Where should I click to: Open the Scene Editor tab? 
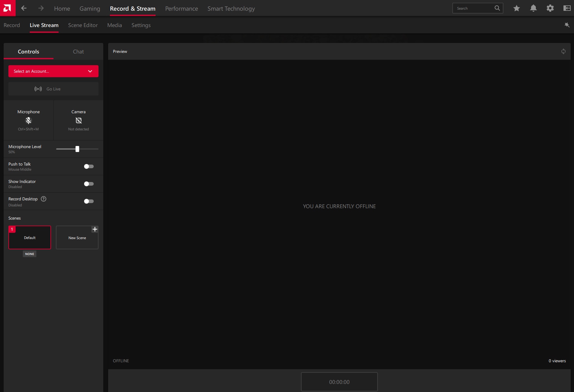pos(83,25)
